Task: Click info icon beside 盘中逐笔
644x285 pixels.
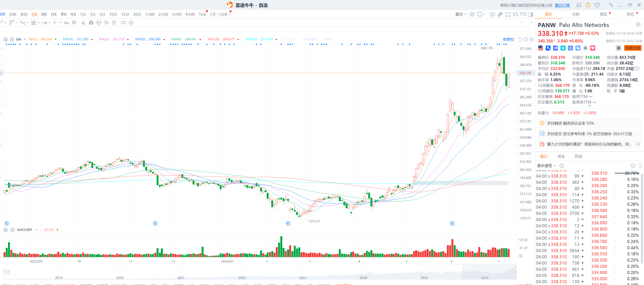Action: point(562,165)
